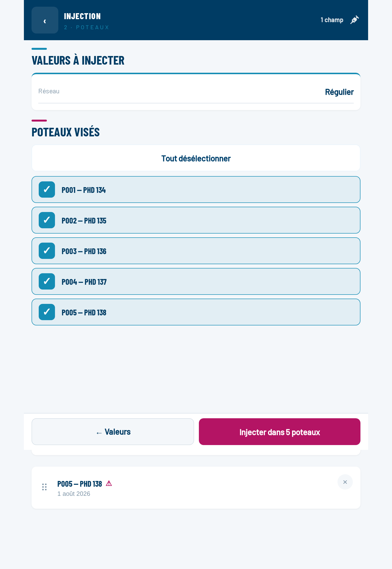Image resolution: width=392 pixels, height=569 pixels.
Task: Click the Réseau field label
Action: (x=49, y=91)
